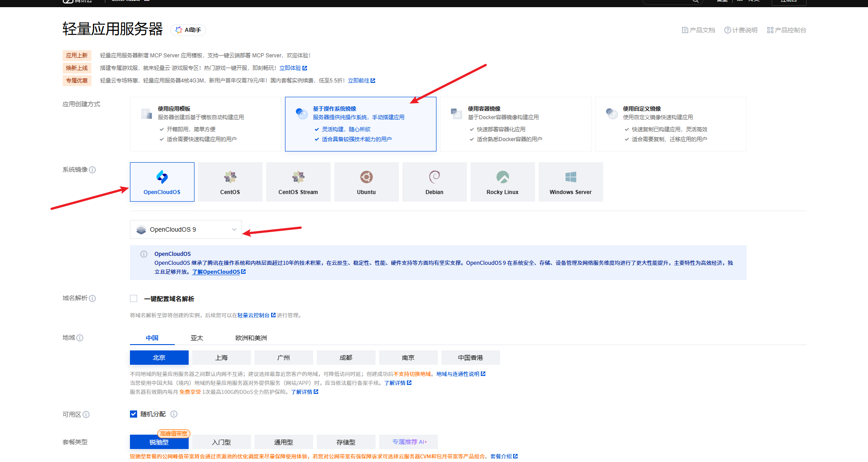Screen dimensions: 868x462
Task: Select the Windows Server image
Action: 570,181
